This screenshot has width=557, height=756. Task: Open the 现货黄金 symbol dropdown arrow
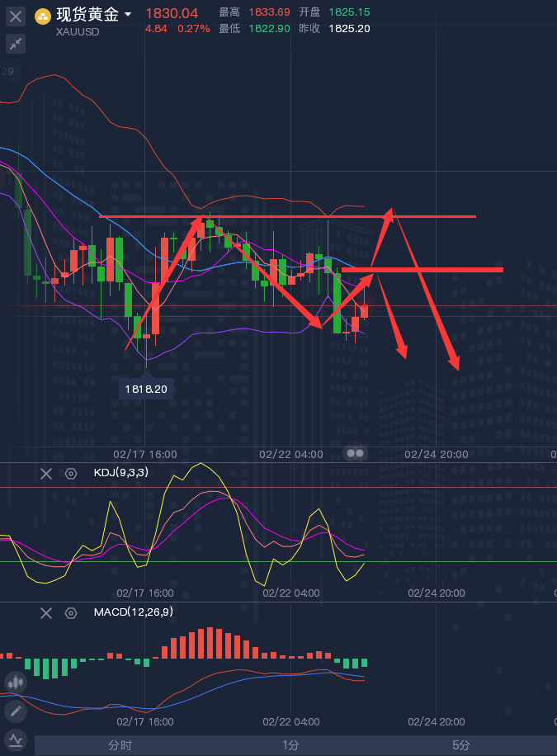(128, 15)
